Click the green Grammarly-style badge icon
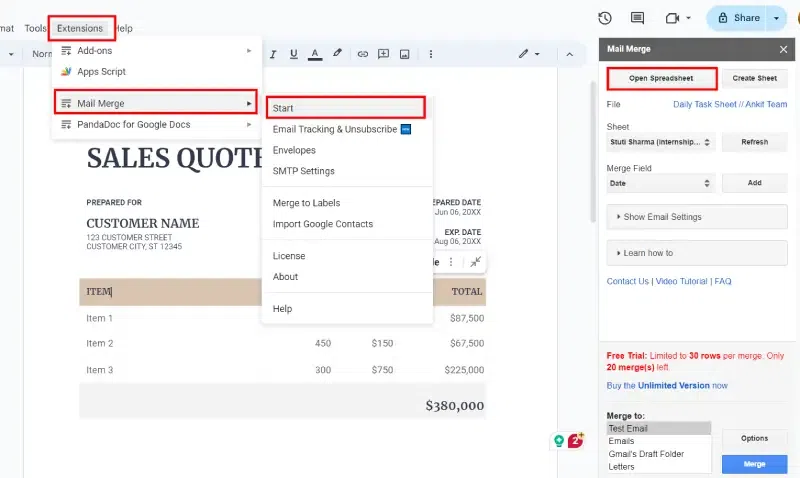The width and height of the screenshot is (800, 478). point(559,441)
